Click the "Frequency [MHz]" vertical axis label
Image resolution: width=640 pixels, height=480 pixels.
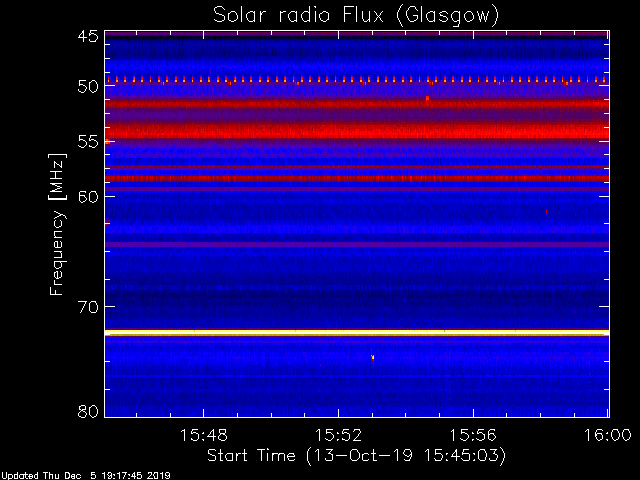pyautogui.click(x=57, y=224)
